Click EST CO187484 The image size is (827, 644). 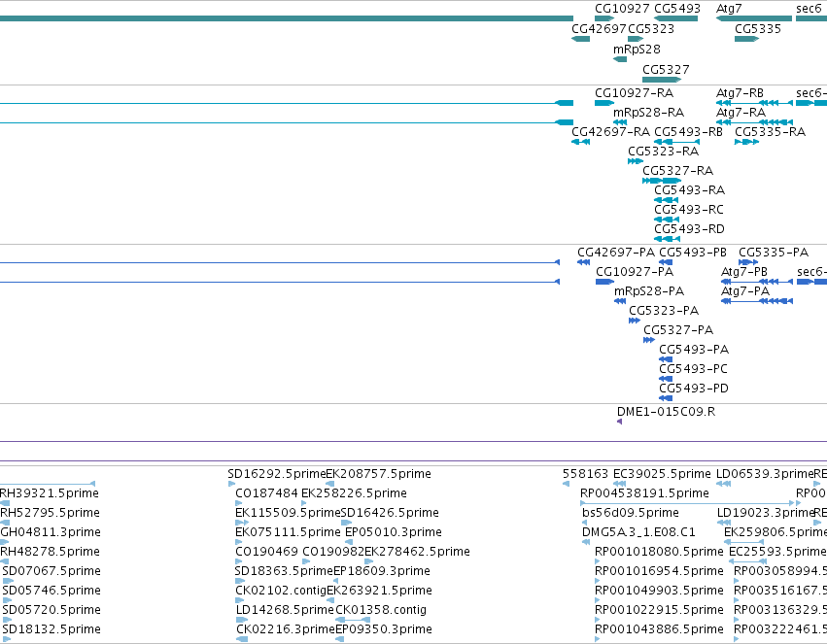238,503
